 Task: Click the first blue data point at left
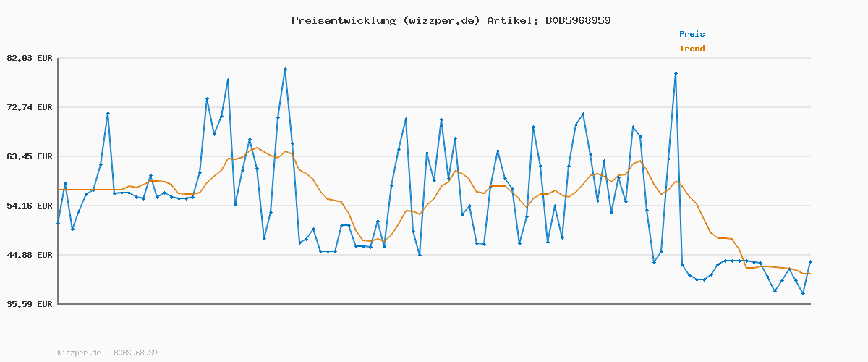(58, 223)
